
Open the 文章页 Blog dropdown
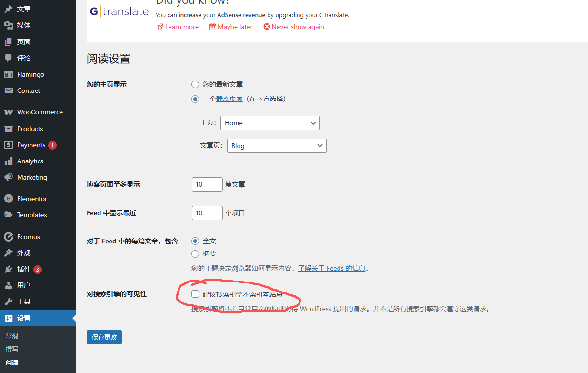277,145
